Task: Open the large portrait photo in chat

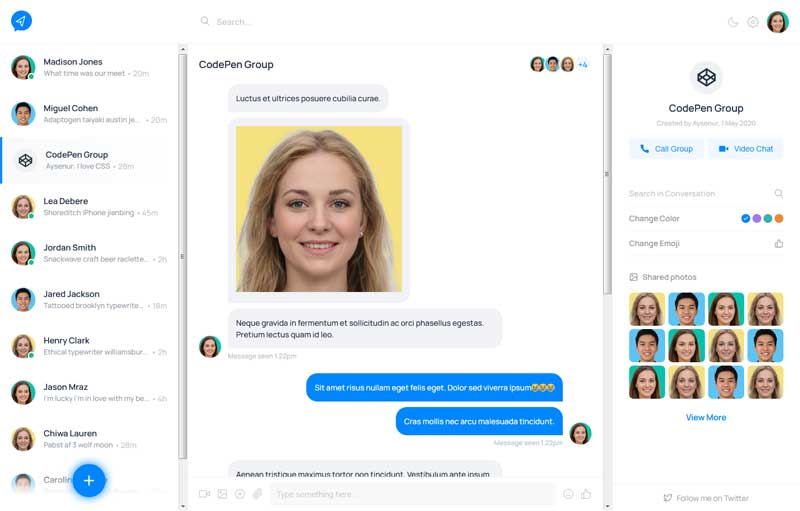Action: click(x=319, y=209)
